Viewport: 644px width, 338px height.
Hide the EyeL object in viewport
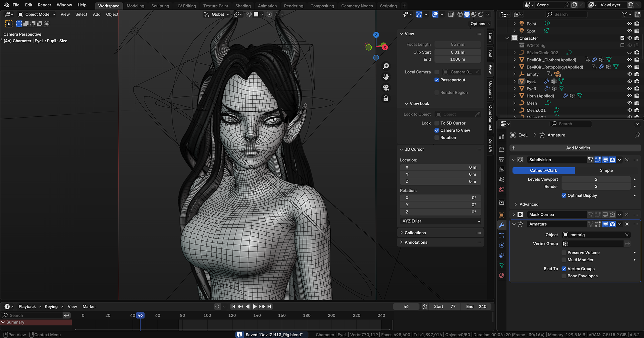[x=630, y=81]
